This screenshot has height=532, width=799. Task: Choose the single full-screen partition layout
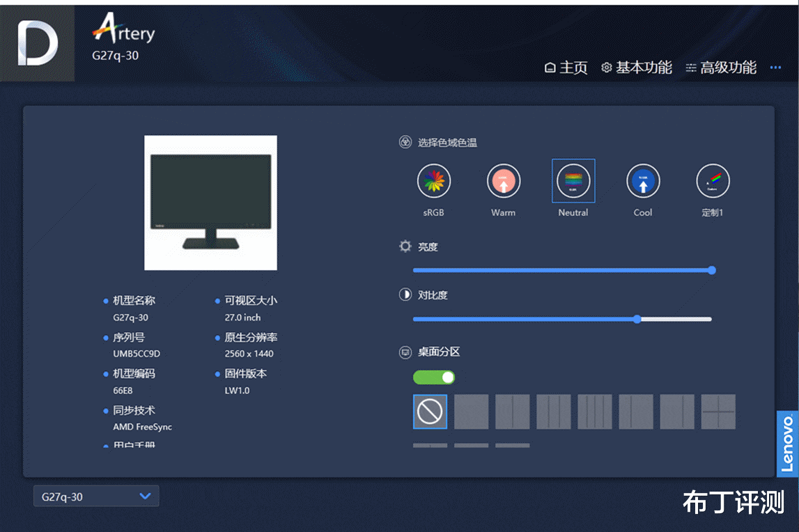coord(472,412)
